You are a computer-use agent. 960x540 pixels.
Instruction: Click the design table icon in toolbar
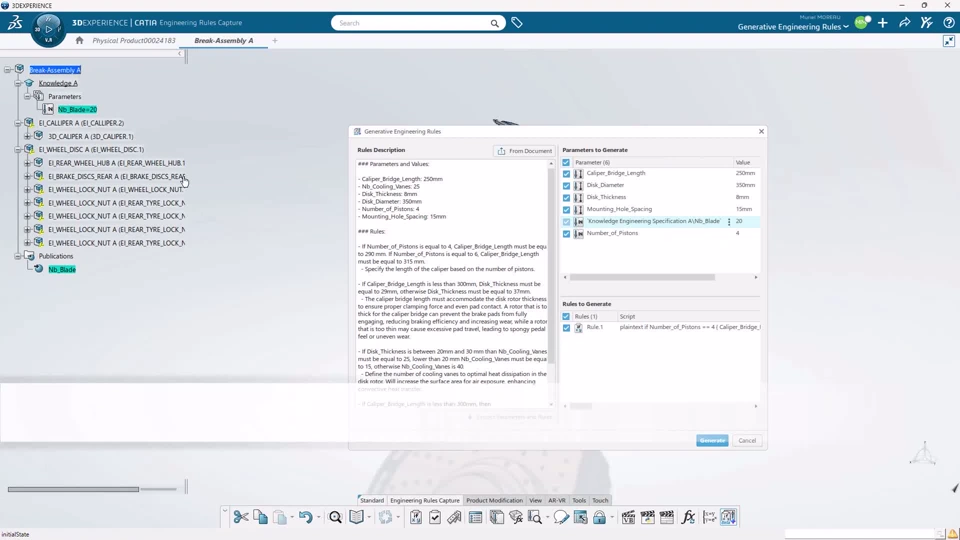click(x=475, y=517)
